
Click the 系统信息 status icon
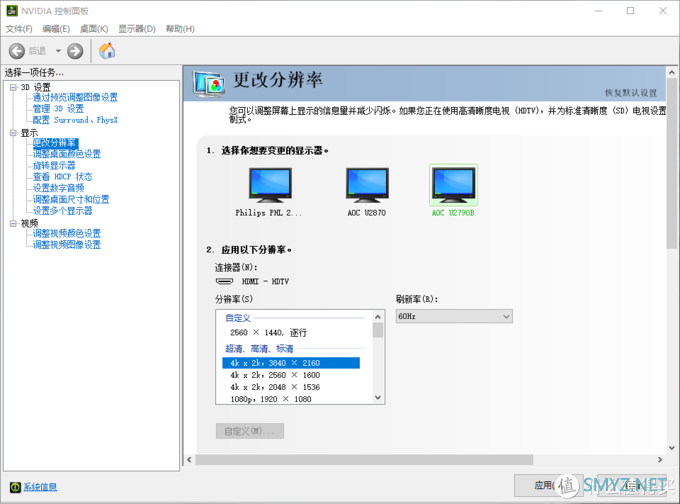[x=15, y=487]
